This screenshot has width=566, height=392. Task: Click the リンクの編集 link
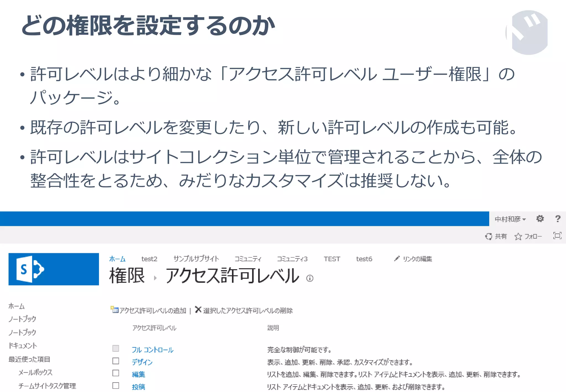pos(417,259)
